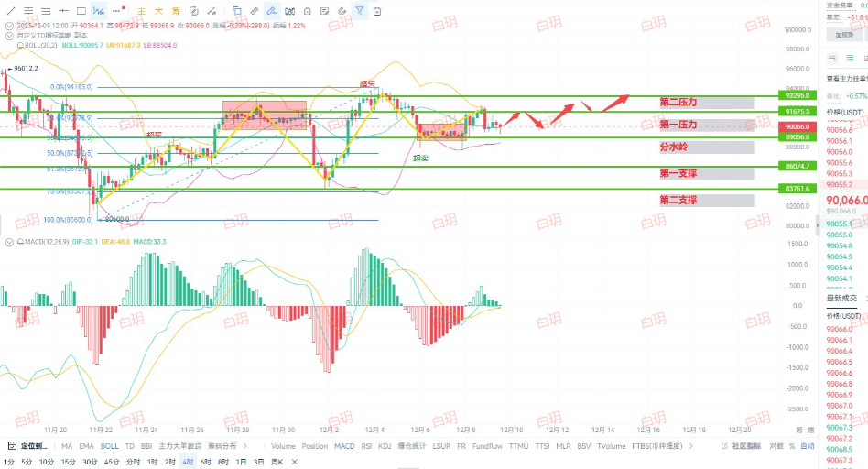Select the highlighted wave pattern tool

coord(99,11)
